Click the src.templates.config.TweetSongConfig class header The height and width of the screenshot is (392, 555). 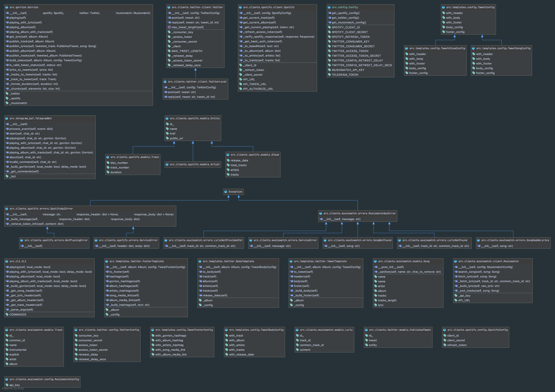point(503,48)
